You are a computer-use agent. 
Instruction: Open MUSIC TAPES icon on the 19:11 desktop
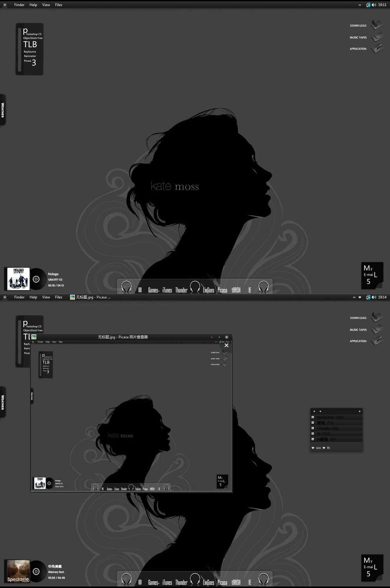point(378,37)
